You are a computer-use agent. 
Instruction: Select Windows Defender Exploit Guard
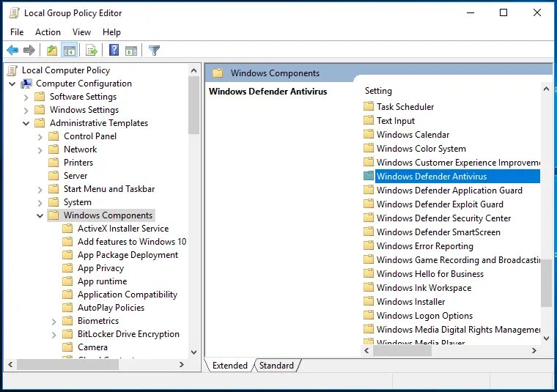(440, 204)
